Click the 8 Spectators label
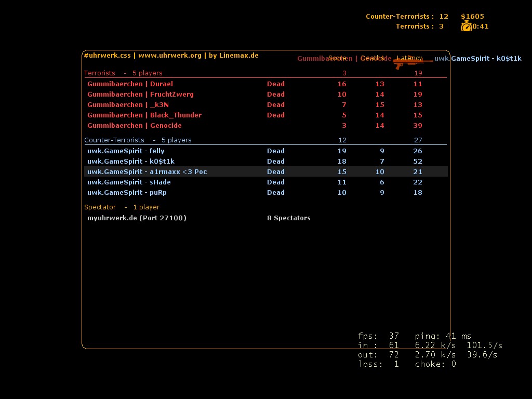Viewport: 532px width, 399px height. pos(288,218)
